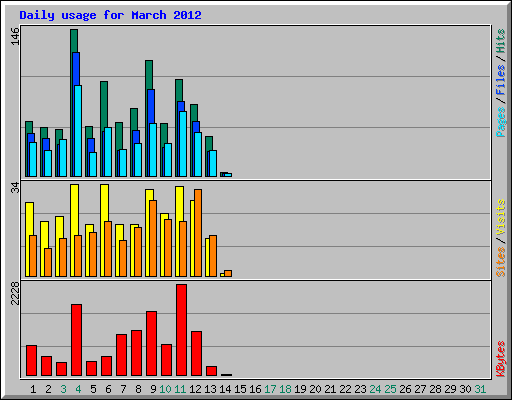Image resolution: width=512 pixels, height=400 pixels.
Task: Click the green day "10" label
Action: tap(165, 389)
